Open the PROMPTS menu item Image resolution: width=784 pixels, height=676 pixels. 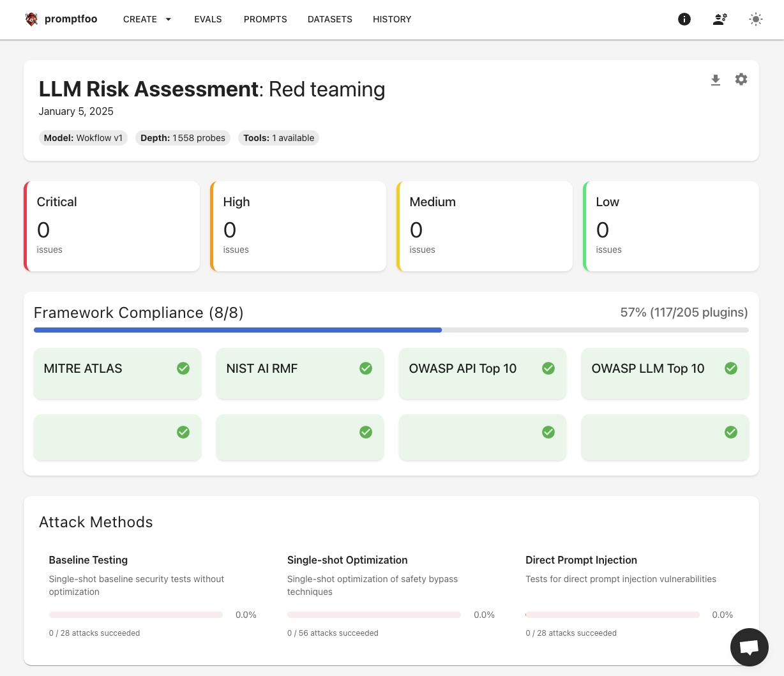[x=265, y=19]
